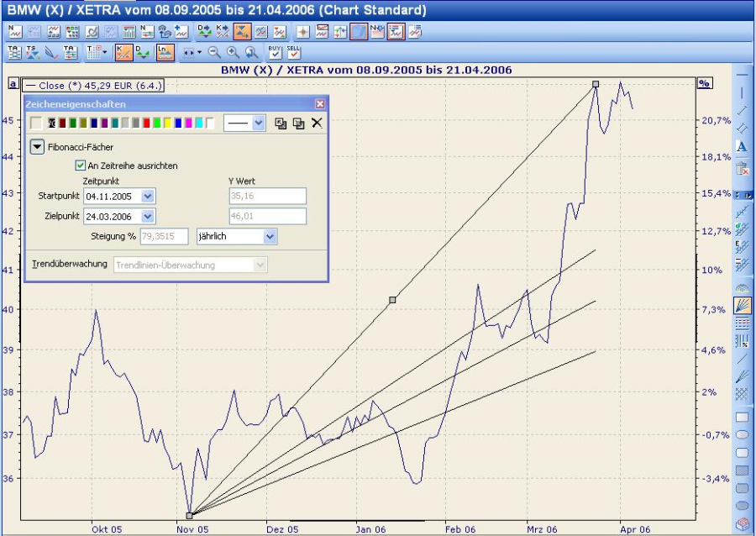Toggle the percent axis button above right scale
The height and width of the screenshot is (536, 756).
point(704,84)
